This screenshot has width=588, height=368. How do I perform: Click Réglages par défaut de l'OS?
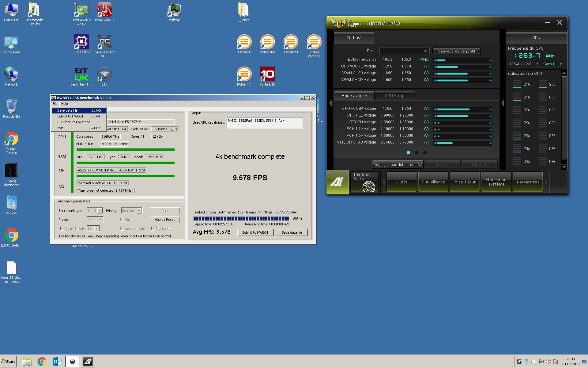pyautogui.click(x=398, y=165)
